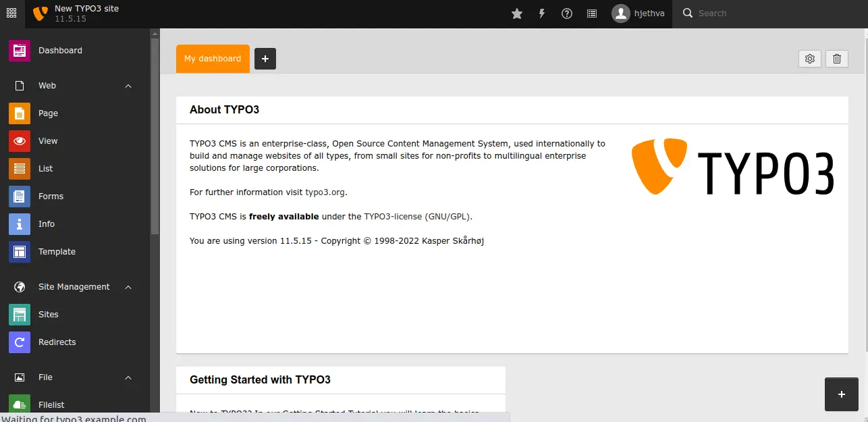The width and height of the screenshot is (868, 422).
Task: Click the Page module icon
Action: point(20,113)
